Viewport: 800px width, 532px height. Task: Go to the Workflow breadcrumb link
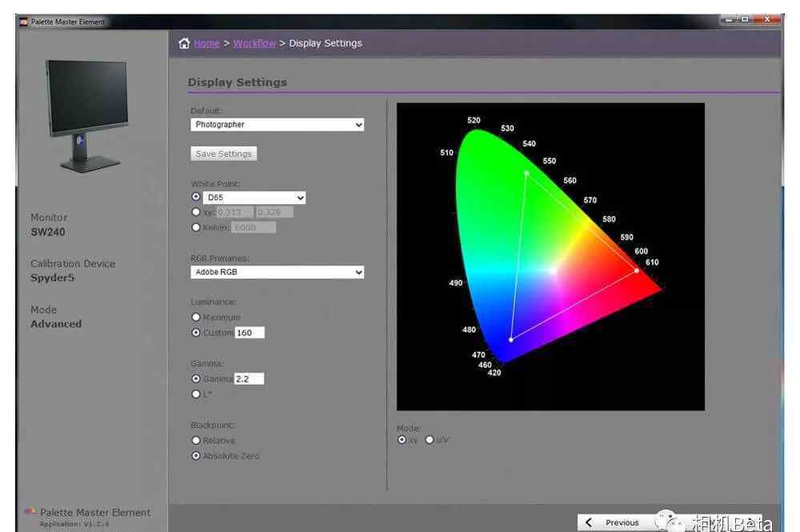click(x=254, y=43)
